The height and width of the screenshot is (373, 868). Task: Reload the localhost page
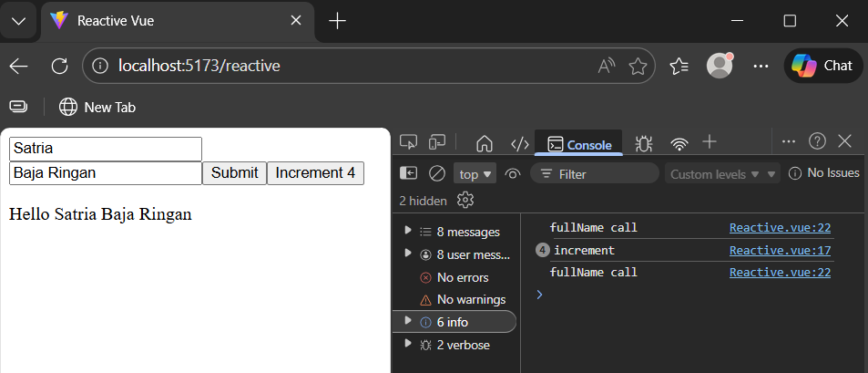[59, 66]
